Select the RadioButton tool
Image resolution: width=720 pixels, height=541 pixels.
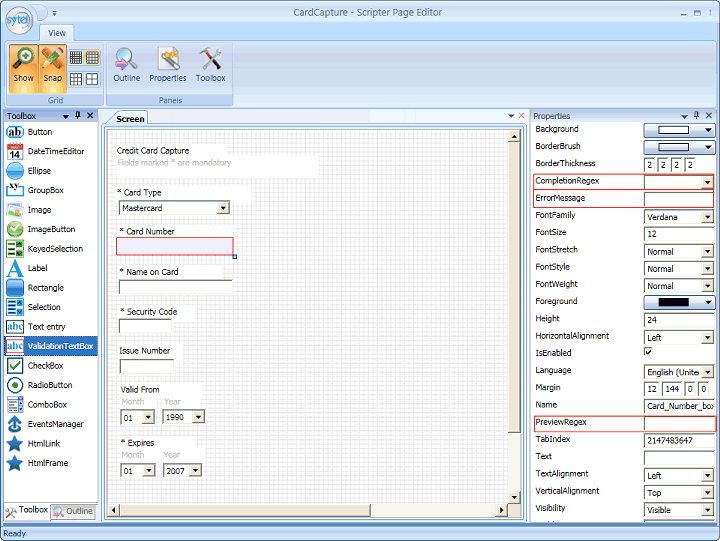tap(51, 385)
